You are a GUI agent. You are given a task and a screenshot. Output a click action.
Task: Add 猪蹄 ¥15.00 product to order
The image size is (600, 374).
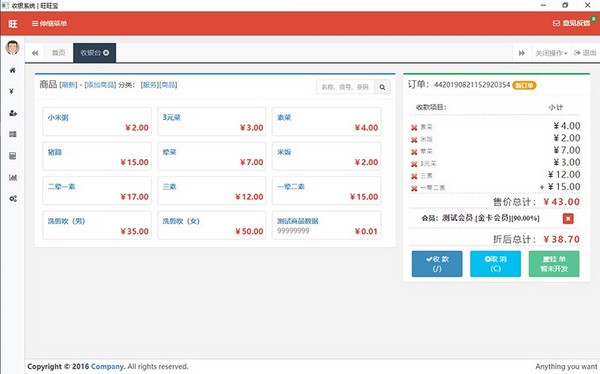click(x=97, y=156)
